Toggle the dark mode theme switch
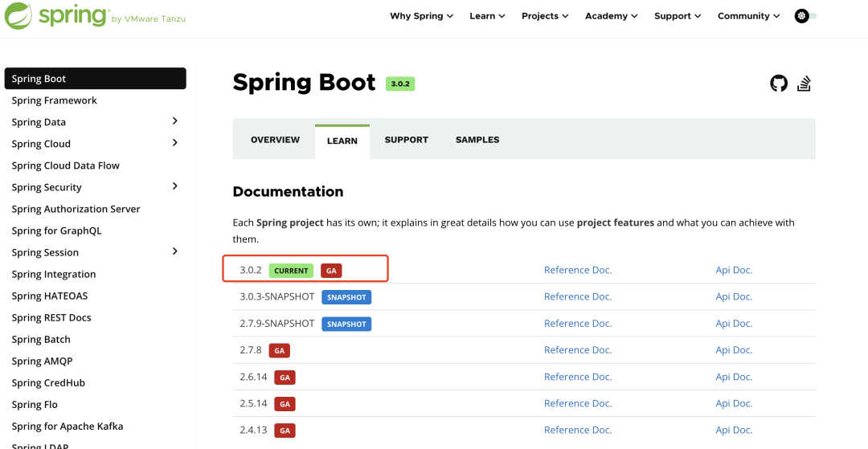 (x=805, y=16)
